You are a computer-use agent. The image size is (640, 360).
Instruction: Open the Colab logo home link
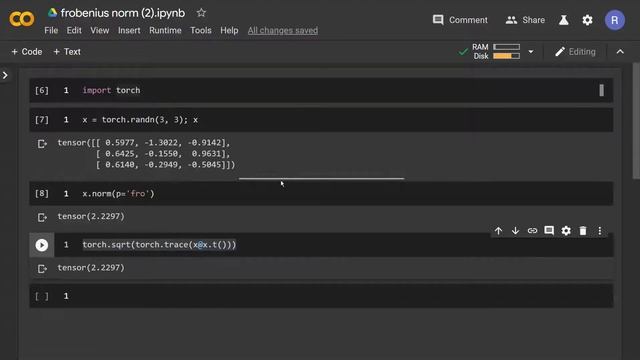(22, 19)
